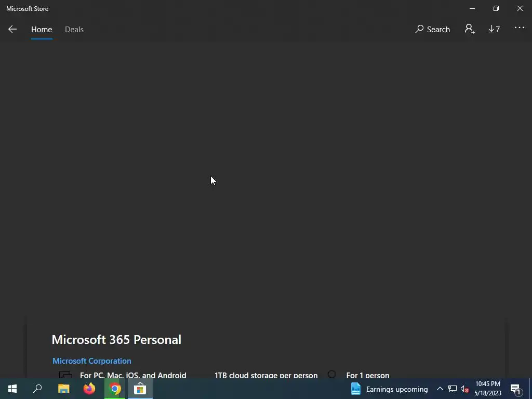Open the See more ellipsis menu
Screen dimensions: 532x399
[x=520, y=28]
